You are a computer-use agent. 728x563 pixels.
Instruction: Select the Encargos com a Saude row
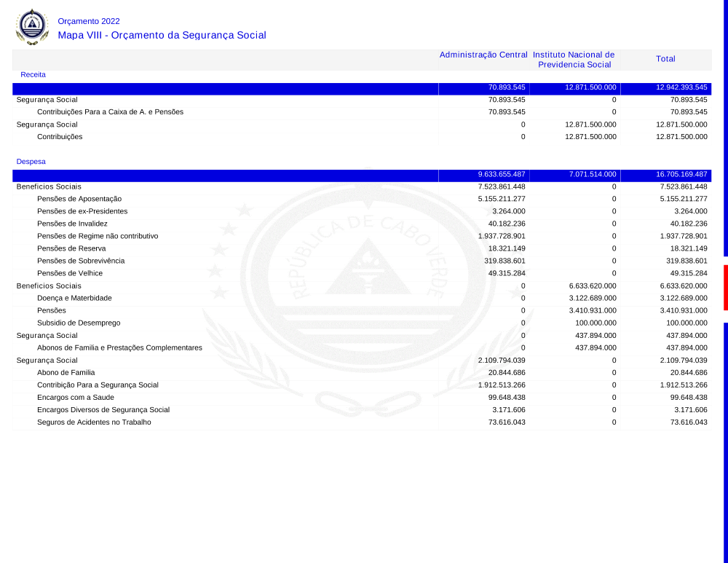pos(75,397)
